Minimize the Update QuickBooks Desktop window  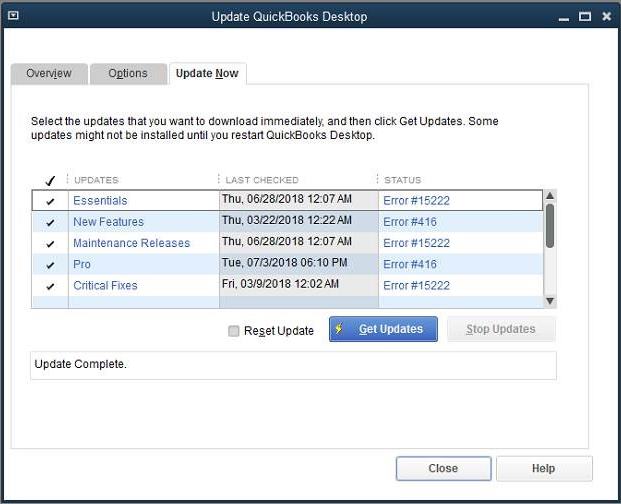coord(564,19)
